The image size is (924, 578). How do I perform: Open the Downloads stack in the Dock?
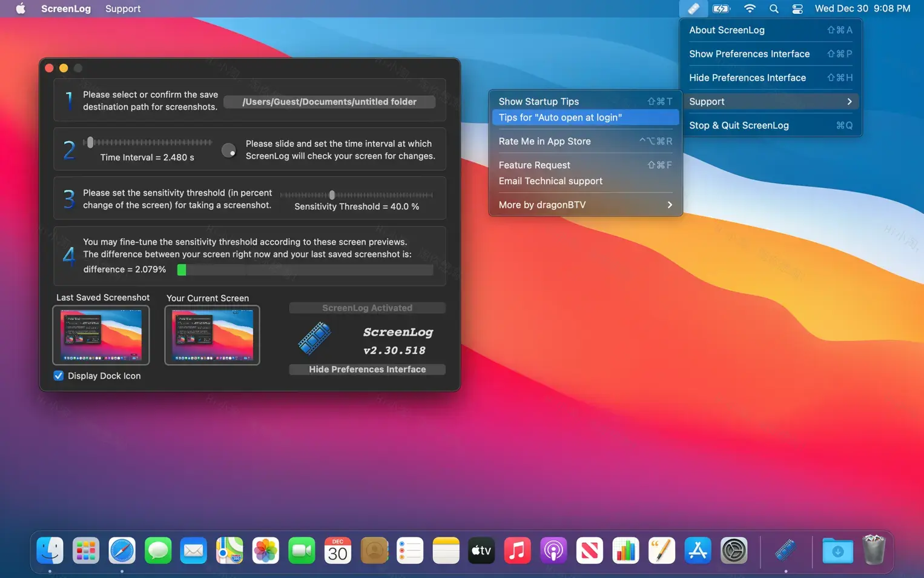pyautogui.click(x=837, y=551)
